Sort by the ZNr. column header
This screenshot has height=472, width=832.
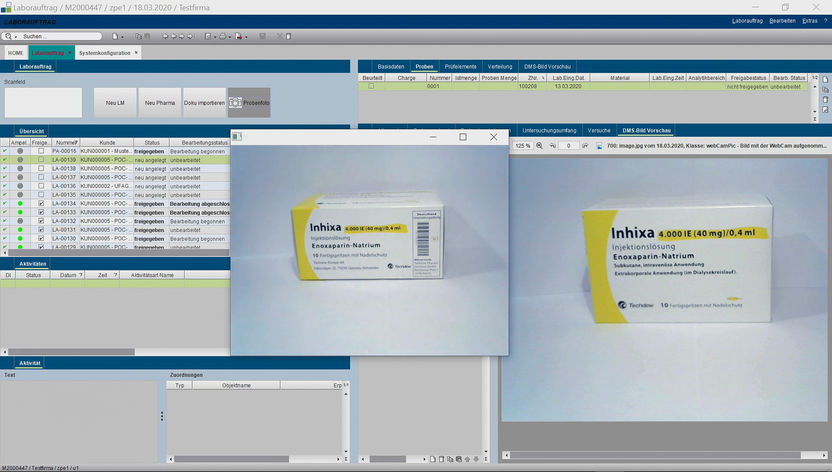coord(533,78)
